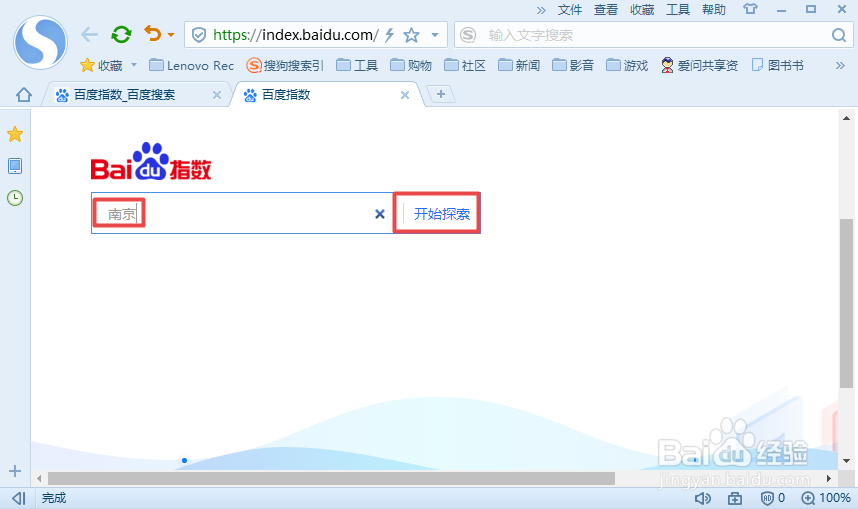Collapse the sidebar toggle icon
This screenshot has width=858, height=509.
pos(19,498)
